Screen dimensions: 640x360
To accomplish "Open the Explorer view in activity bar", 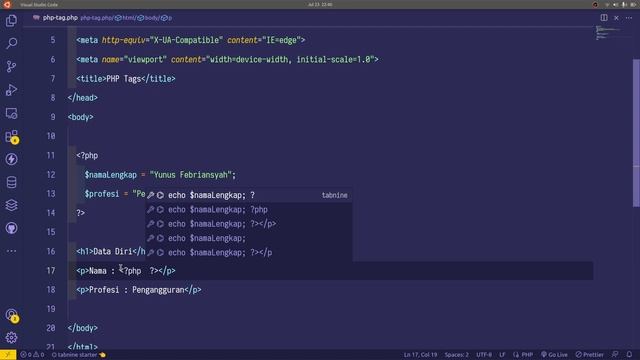I will (11, 20).
